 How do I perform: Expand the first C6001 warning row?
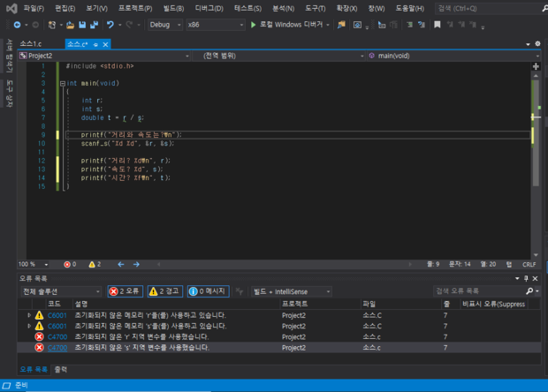click(x=29, y=315)
